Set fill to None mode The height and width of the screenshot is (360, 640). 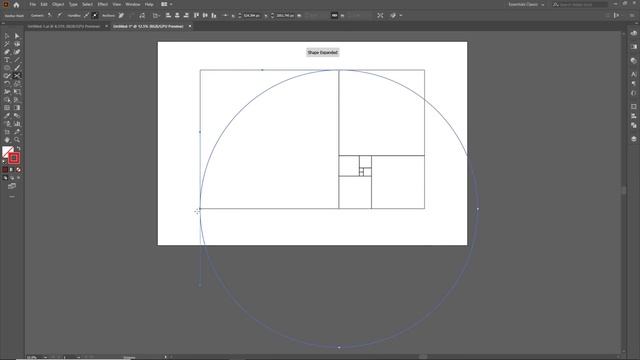[18, 170]
